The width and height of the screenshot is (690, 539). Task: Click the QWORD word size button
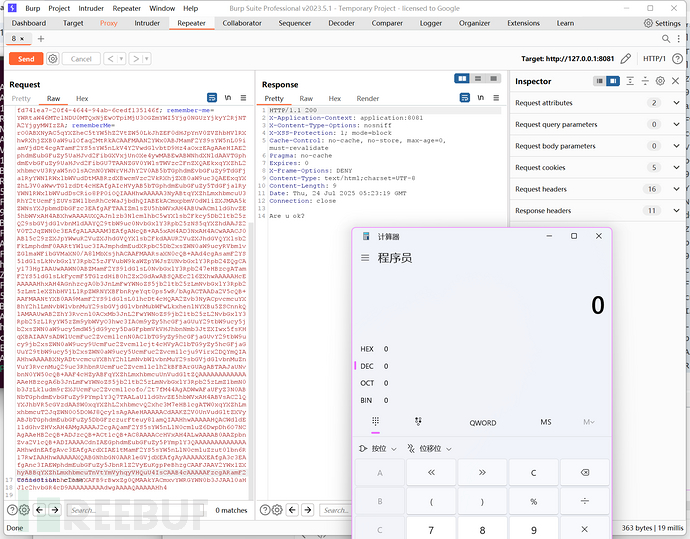[483, 422]
